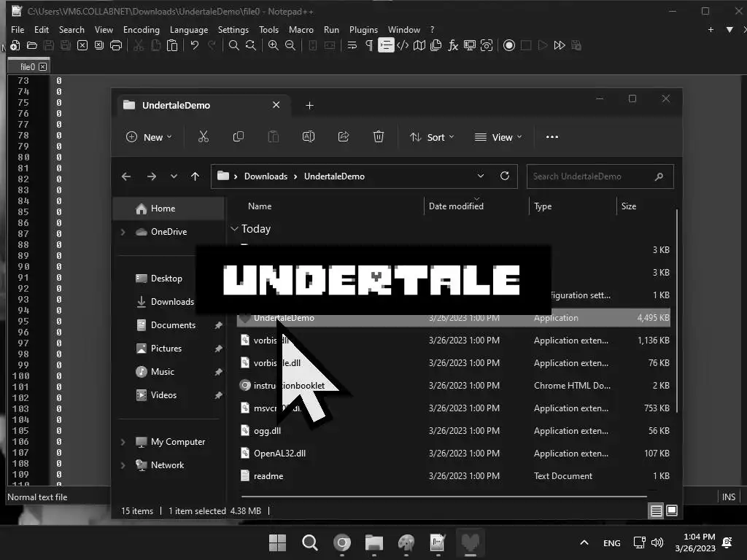Viewport: 747px width, 560px height.
Task: Toggle indent guide highlighted icon in Notepad++
Action: [386, 46]
